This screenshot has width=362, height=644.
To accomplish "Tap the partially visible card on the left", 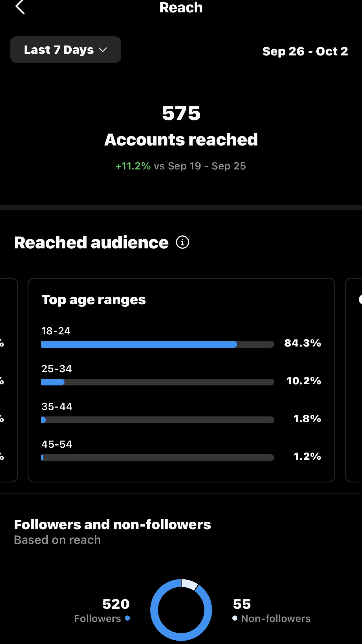I will [8, 380].
